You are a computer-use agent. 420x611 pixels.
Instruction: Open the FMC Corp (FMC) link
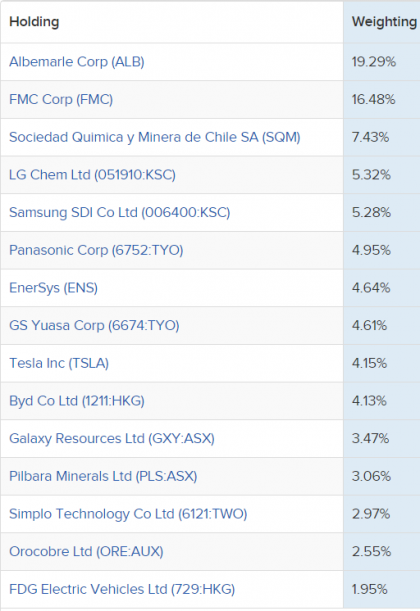pyautogui.click(x=61, y=99)
